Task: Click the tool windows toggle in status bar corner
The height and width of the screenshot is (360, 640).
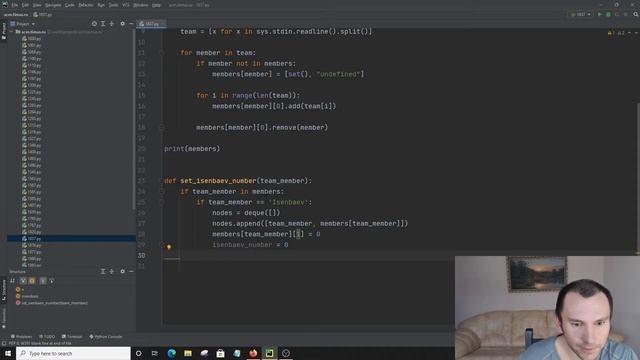Action: click(x=4, y=343)
